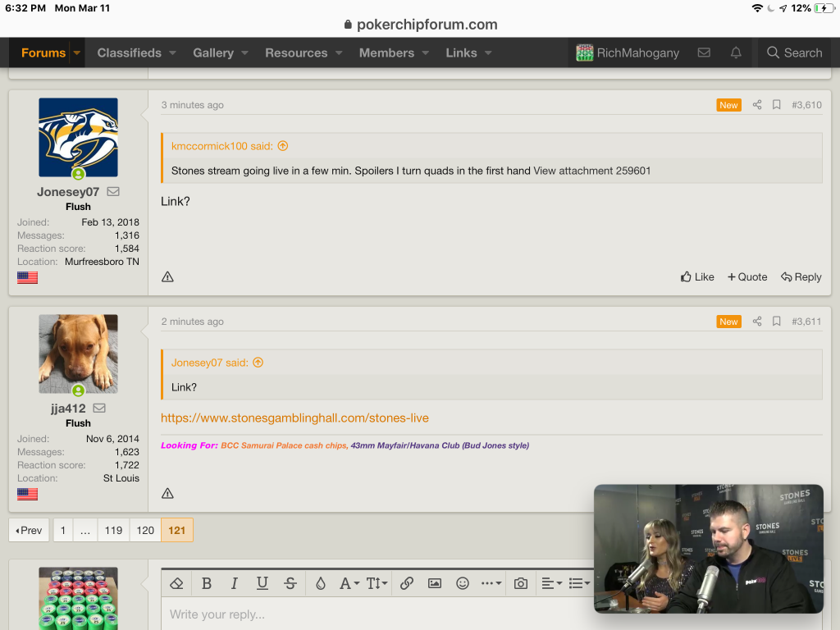Viewport: 840px width, 630px height.
Task: Open the text alignment dropdown
Action: (x=551, y=583)
